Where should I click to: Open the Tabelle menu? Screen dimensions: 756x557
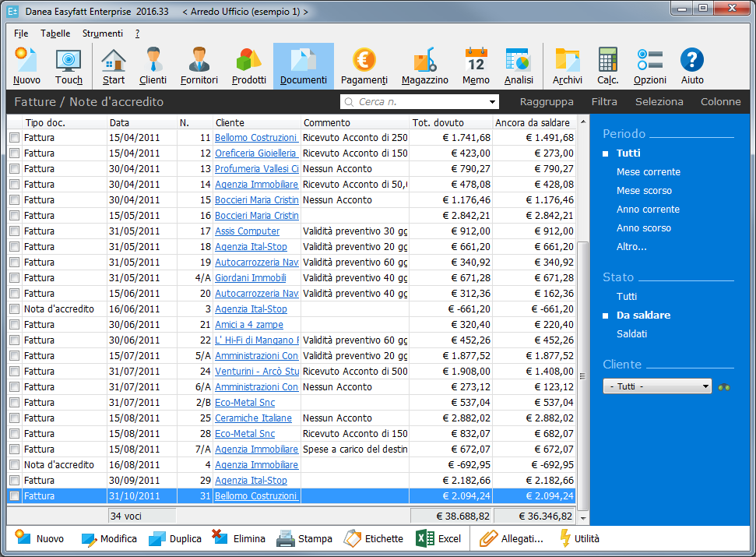coord(55,33)
